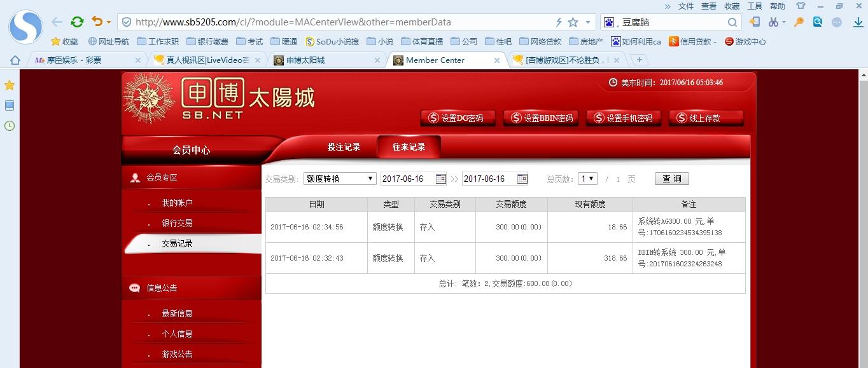Click the start date field 2017-06-16

407,179
